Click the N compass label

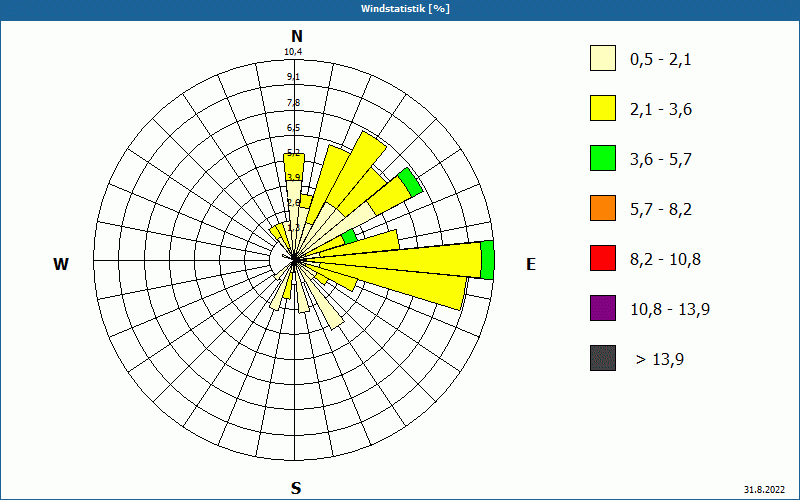296,37
